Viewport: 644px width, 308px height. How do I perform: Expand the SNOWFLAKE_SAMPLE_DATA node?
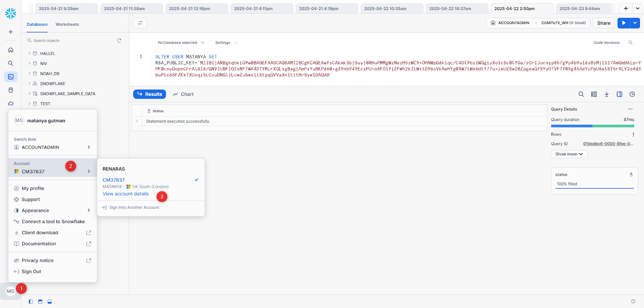coord(29,94)
